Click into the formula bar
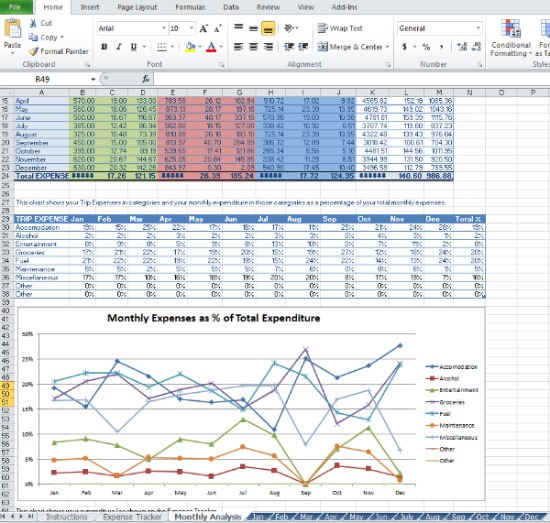Viewport: 550px width, 523px height. click(x=351, y=79)
